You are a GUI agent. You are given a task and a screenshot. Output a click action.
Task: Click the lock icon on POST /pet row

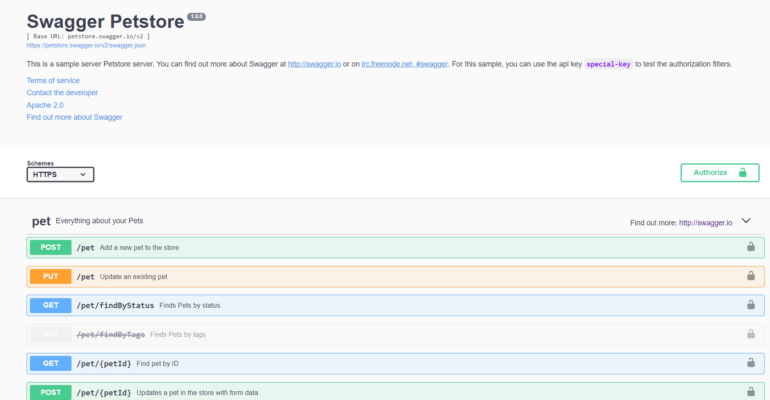tap(751, 246)
